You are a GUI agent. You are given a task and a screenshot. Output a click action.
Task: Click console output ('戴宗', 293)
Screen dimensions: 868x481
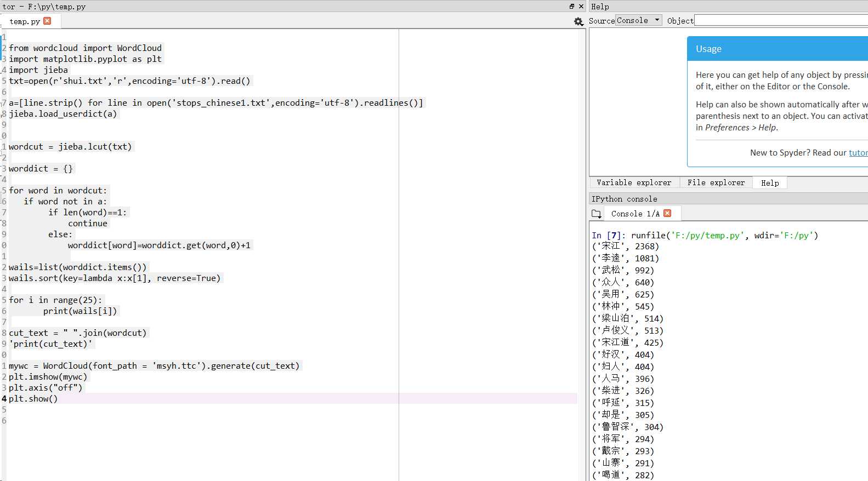[623, 451]
